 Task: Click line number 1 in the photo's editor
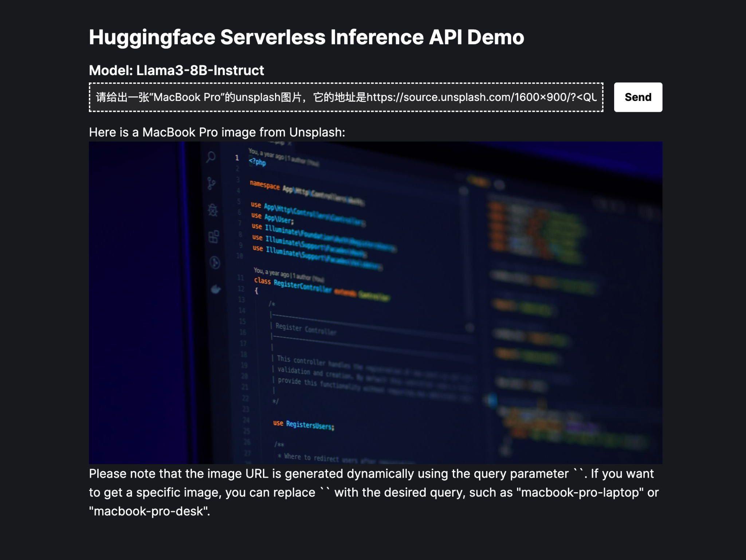pos(237,158)
